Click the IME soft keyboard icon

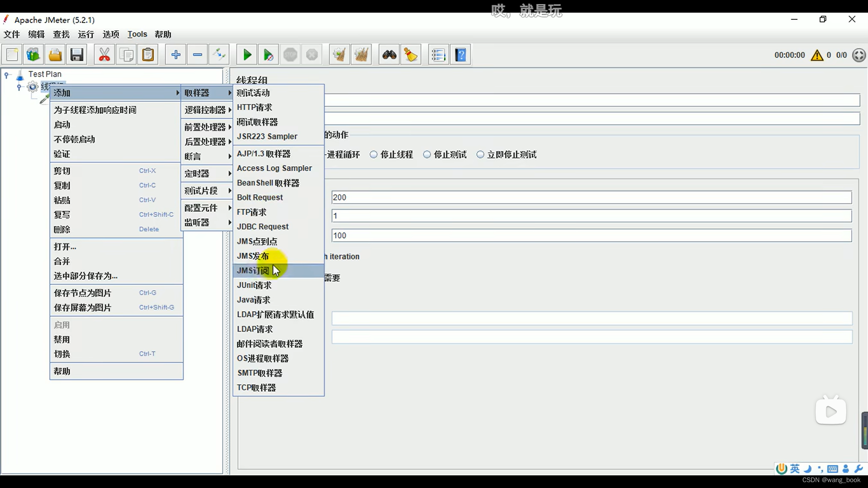833,469
